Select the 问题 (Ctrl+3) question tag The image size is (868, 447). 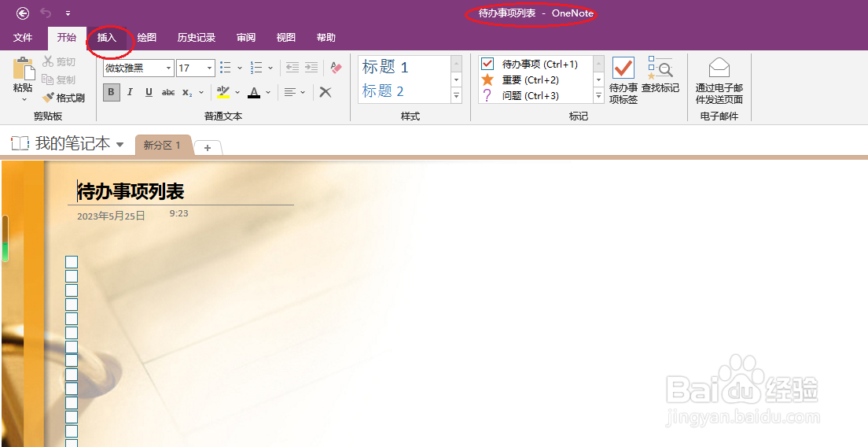(x=520, y=96)
